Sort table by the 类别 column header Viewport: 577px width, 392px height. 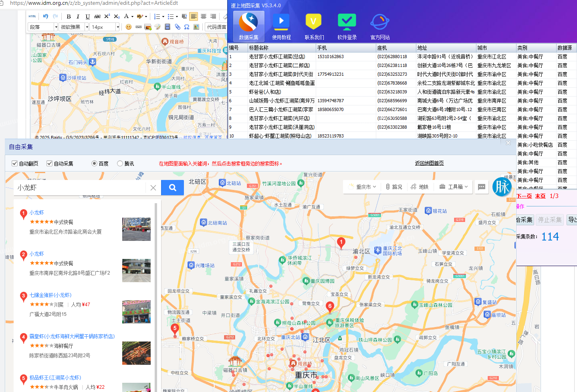536,48
